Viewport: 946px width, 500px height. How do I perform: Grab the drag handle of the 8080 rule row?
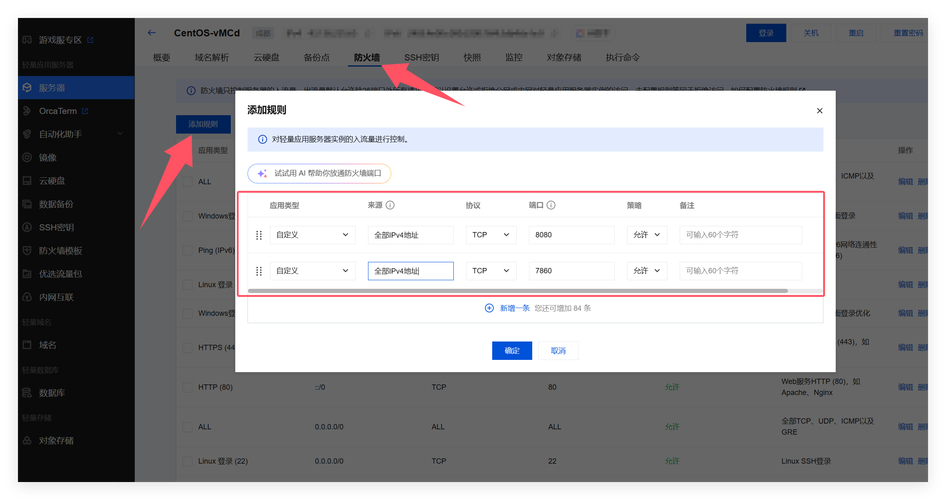(259, 235)
